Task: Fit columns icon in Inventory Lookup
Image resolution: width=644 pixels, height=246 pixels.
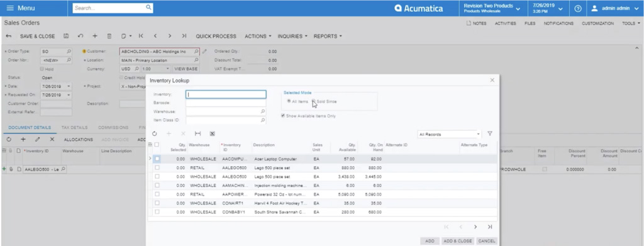Action: 197,134
